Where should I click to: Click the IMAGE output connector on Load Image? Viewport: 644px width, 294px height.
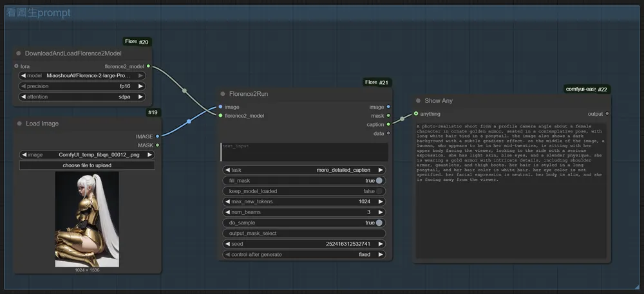point(157,136)
